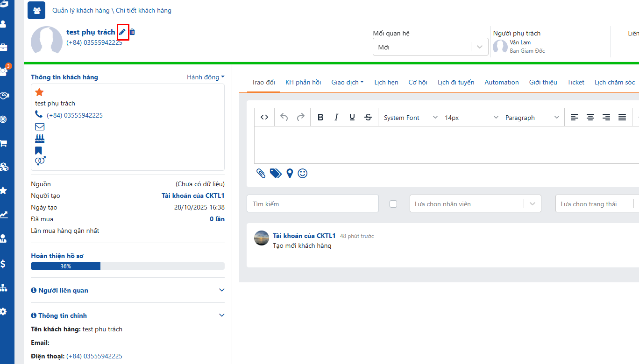
Task: Click the trash delete customer icon
Action: point(132,32)
